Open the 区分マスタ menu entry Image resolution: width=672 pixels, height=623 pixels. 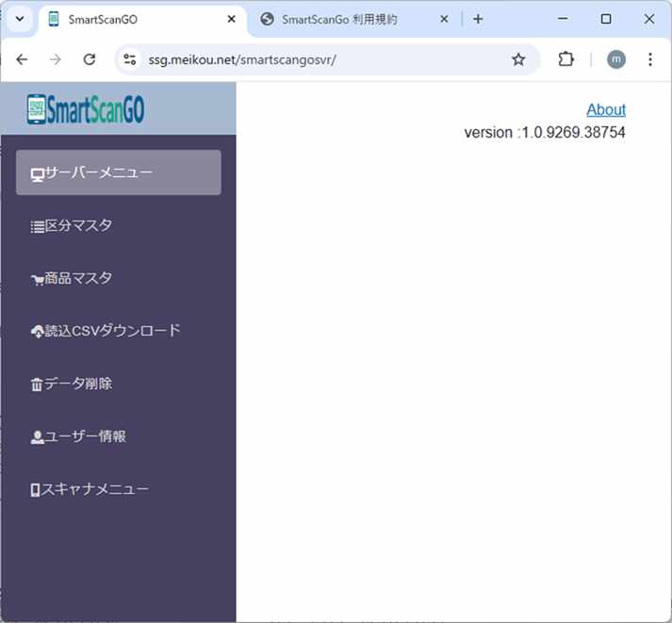pyautogui.click(x=119, y=225)
